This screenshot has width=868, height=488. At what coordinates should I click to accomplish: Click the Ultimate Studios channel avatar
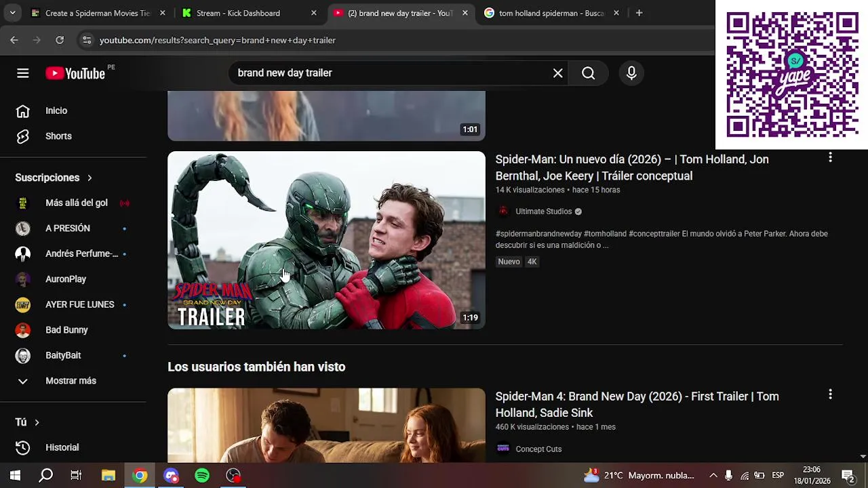click(x=503, y=211)
